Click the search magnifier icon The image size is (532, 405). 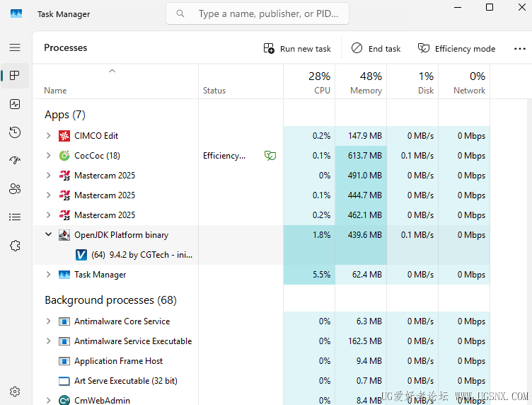180,13
